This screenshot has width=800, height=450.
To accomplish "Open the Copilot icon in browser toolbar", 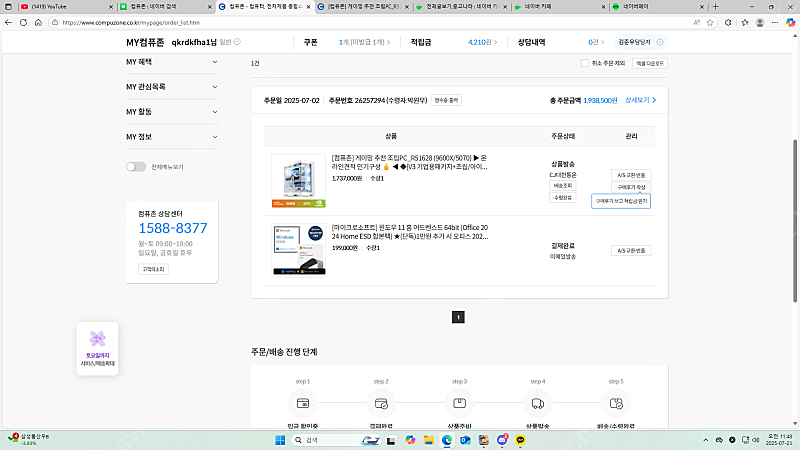I will click(790, 22).
